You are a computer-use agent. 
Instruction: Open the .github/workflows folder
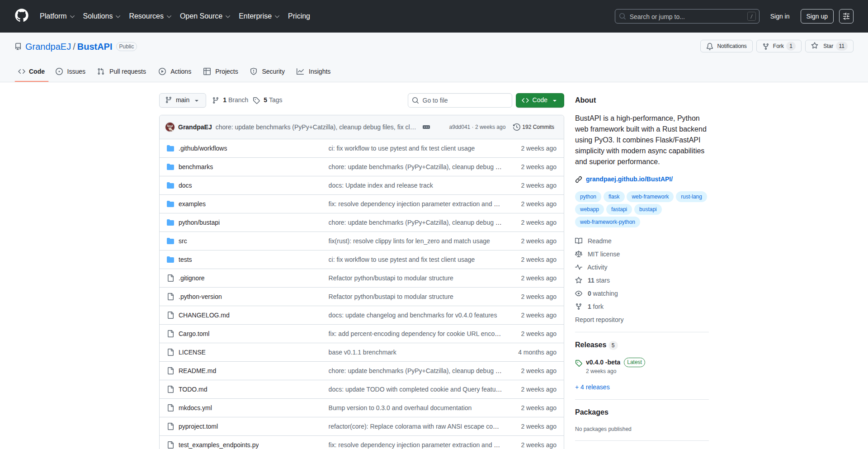click(203, 148)
